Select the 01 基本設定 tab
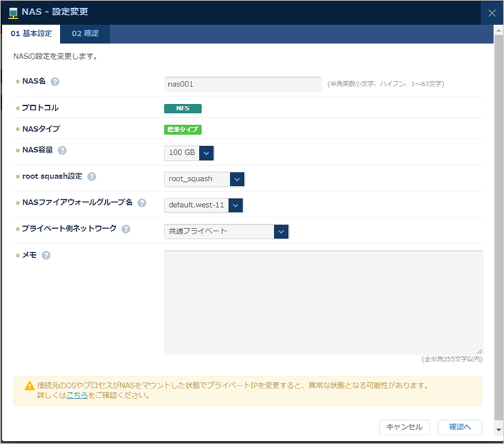The image size is (504, 444). pos(31,34)
